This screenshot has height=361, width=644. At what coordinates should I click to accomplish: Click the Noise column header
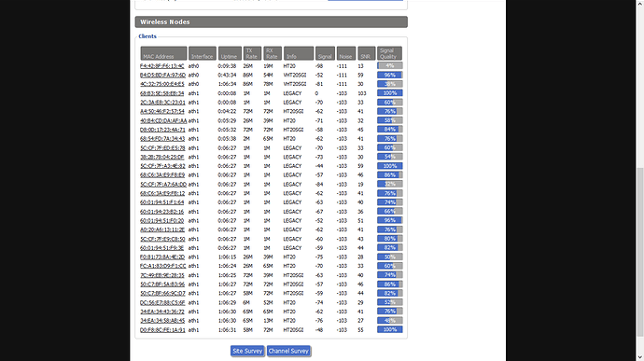pos(346,53)
